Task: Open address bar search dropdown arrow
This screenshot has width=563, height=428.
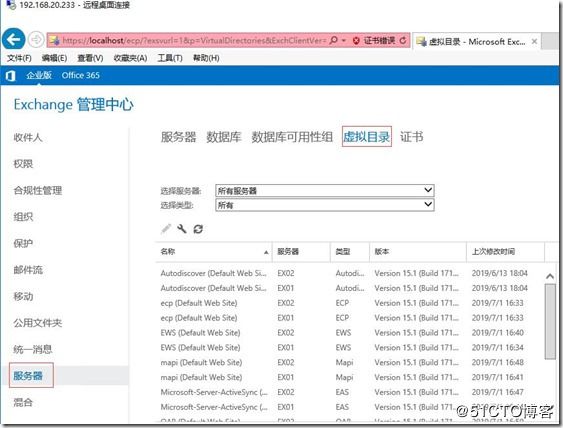Action: (x=344, y=40)
